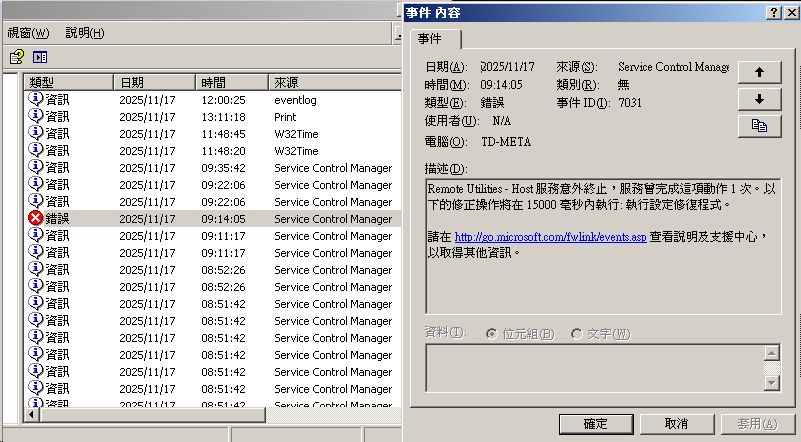This screenshot has height=442, width=801.
Task: Sort event list by 來源 column header
Action: [x=335, y=82]
